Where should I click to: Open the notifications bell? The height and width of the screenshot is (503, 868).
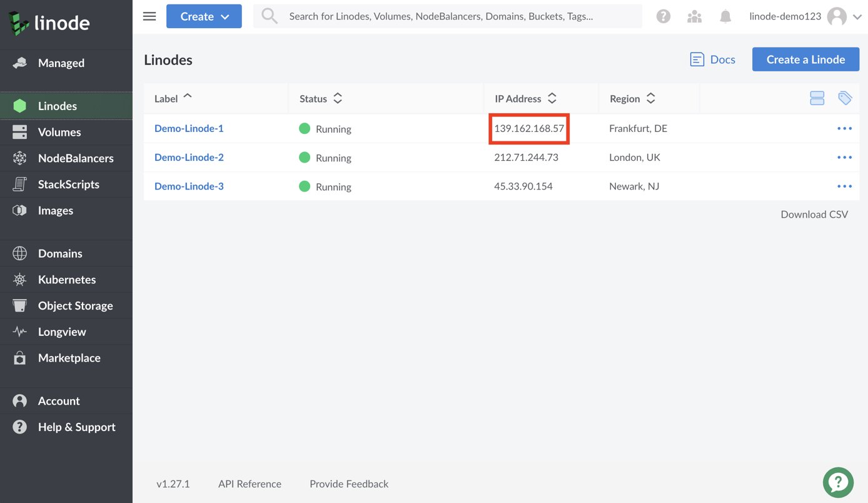tap(725, 17)
